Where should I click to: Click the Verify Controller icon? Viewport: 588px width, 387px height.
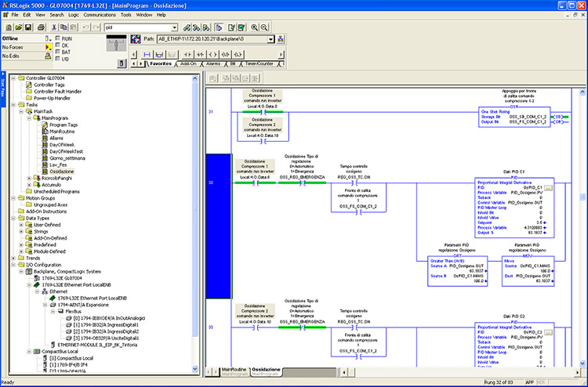[241, 27]
